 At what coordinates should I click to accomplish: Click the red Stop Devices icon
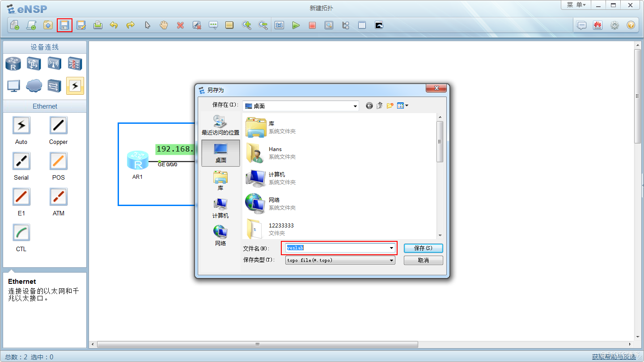click(x=312, y=25)
